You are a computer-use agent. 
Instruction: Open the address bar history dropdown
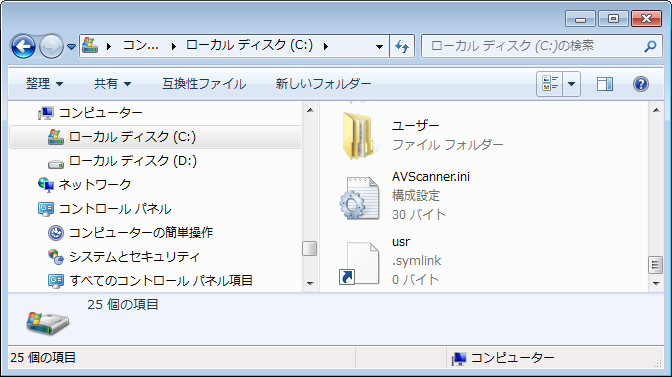(x=379, y=46)
